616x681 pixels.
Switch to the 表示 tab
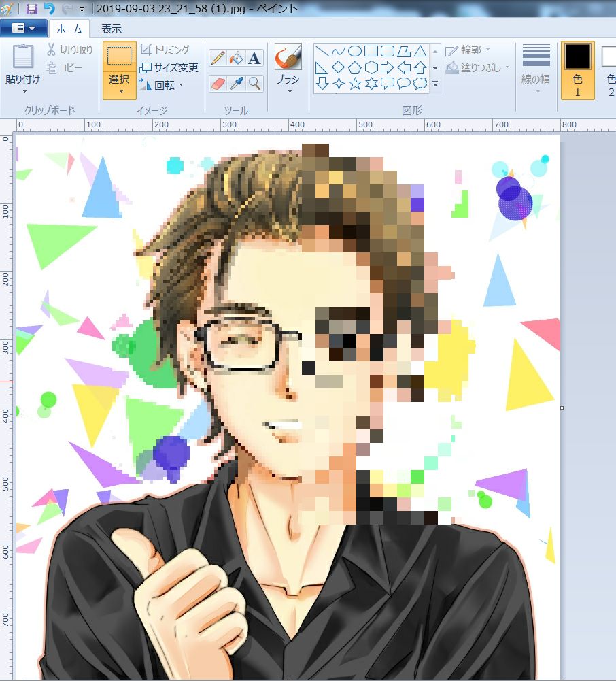point(111,29)
